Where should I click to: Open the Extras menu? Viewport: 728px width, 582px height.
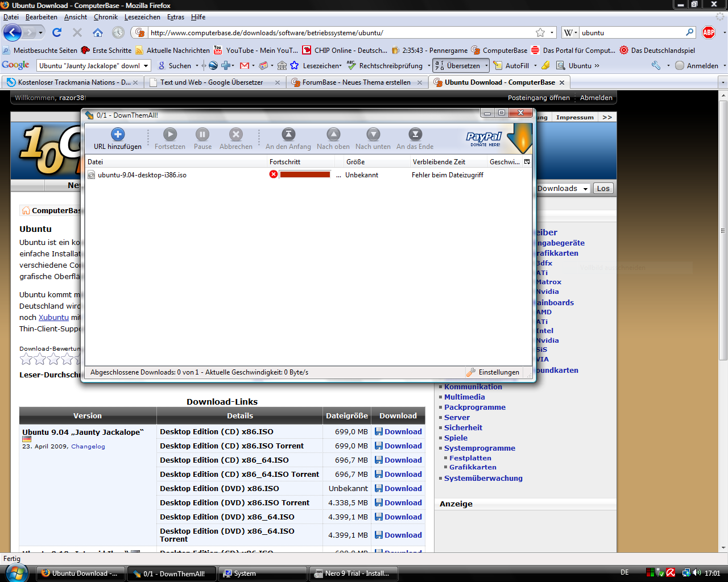[176, 17]
